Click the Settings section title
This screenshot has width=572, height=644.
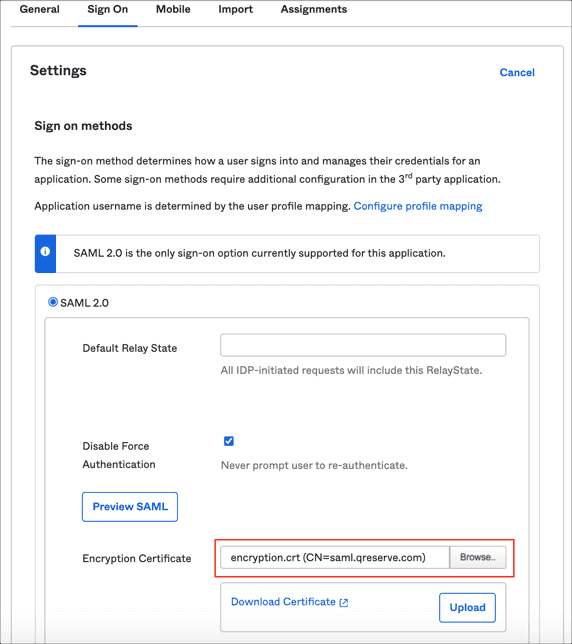tap(58, 71)
